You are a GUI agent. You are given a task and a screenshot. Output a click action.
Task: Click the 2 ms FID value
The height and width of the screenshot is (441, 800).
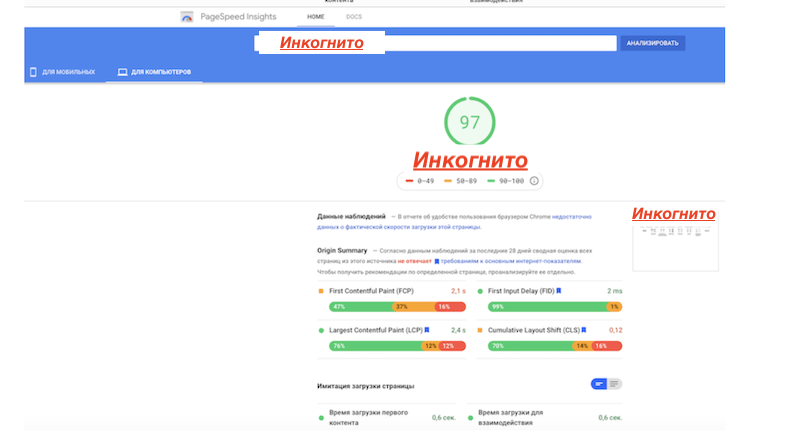[614, 291]
